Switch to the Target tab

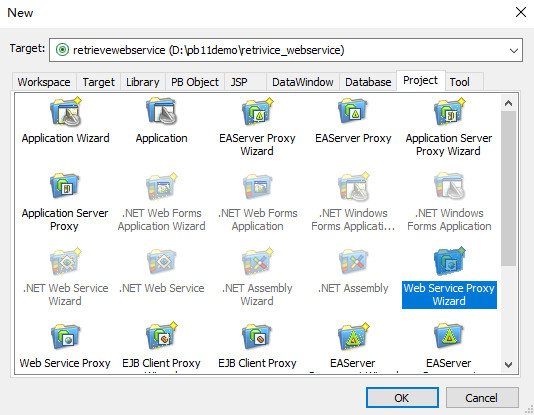[x=98, y=82]
